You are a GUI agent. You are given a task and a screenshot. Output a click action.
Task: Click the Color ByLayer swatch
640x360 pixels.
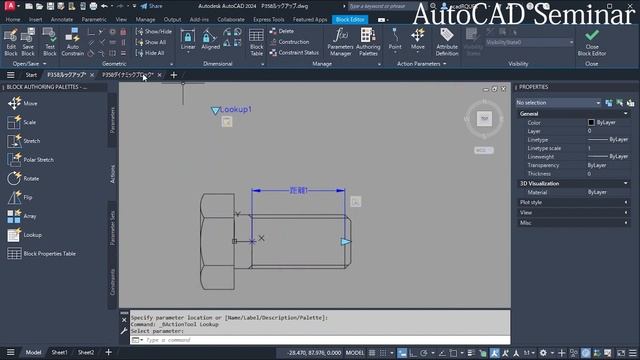click(591, 122)
